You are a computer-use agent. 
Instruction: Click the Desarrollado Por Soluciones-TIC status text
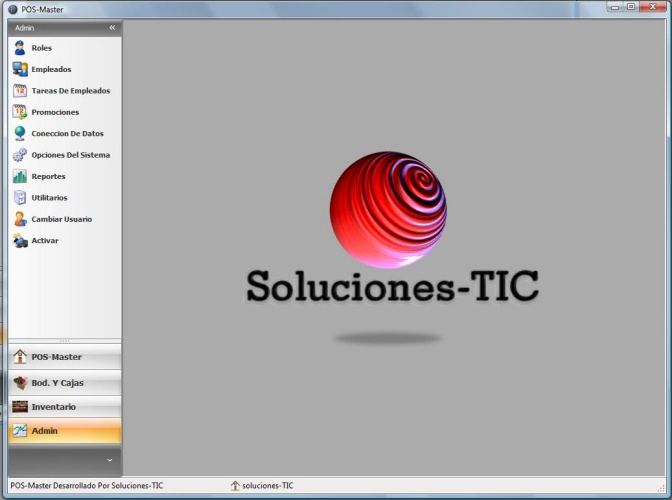click(87, 485)
